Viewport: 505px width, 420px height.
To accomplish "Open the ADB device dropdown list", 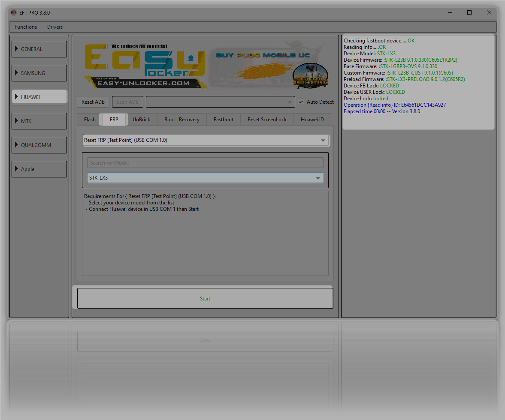I will 220,102.
